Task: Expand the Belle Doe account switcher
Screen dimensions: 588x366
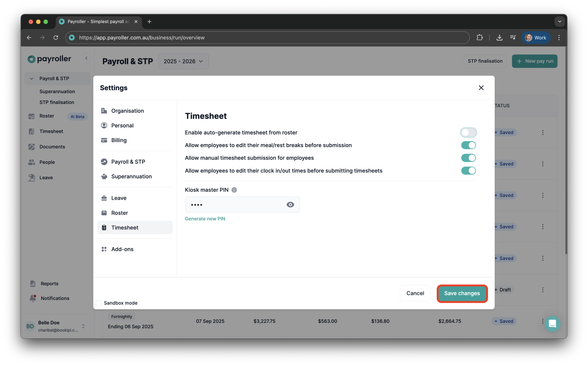Action: tap(83, 326)
